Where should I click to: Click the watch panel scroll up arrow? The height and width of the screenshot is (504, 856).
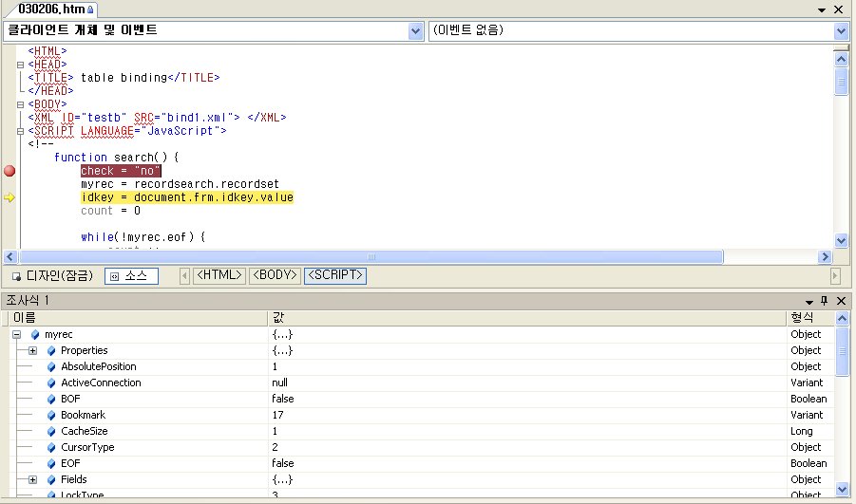point(843,318)
